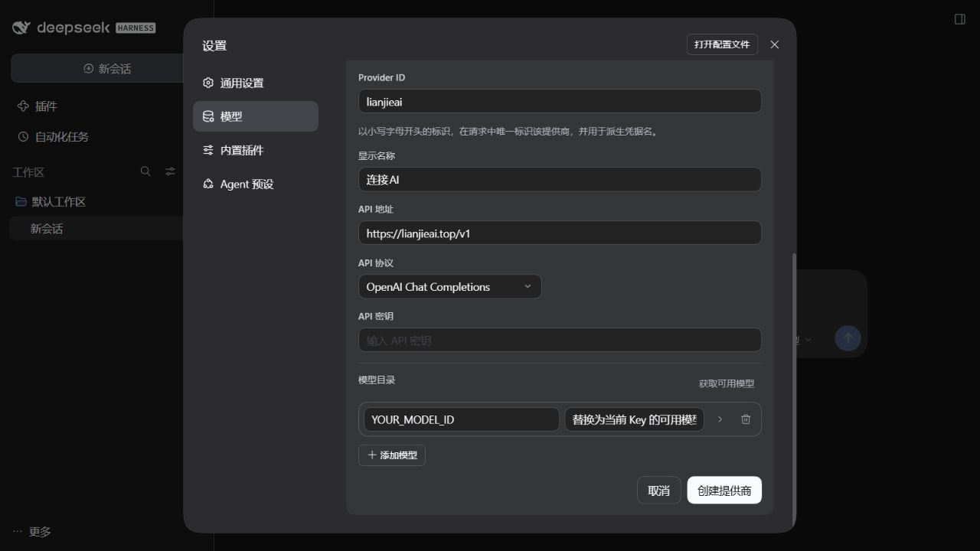This screenshot has height=551, width=980.
Task: Select the 新会话 conversation row
Action: tap(96, 229)
